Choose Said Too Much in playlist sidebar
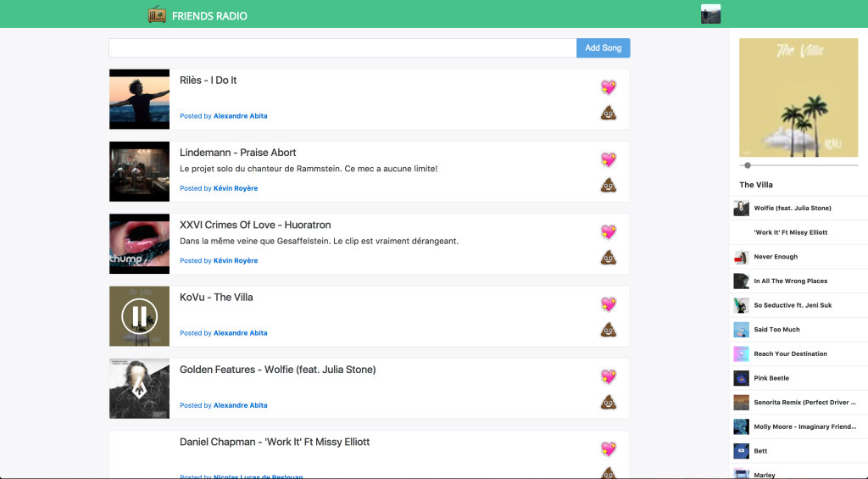Viewport: 868px width, 479px height. point(776,330)
